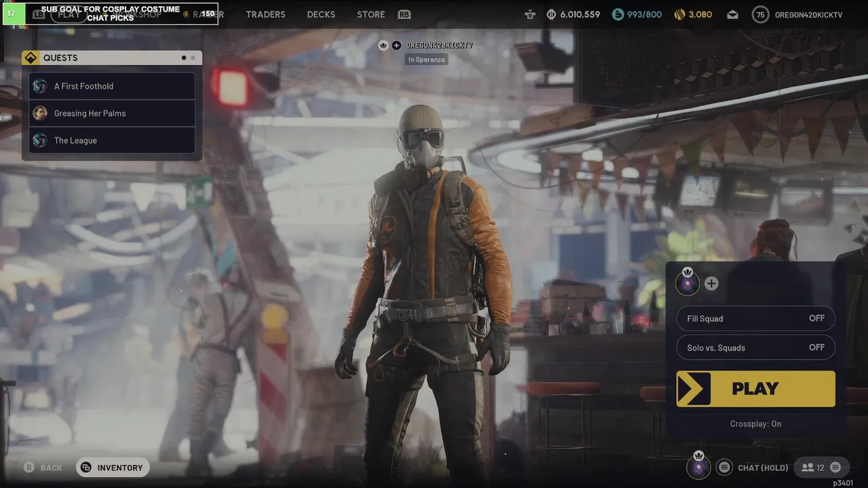Viewport: 868px width, 488px height.
Task: Open the Decks tab
Action: (321, 14)
